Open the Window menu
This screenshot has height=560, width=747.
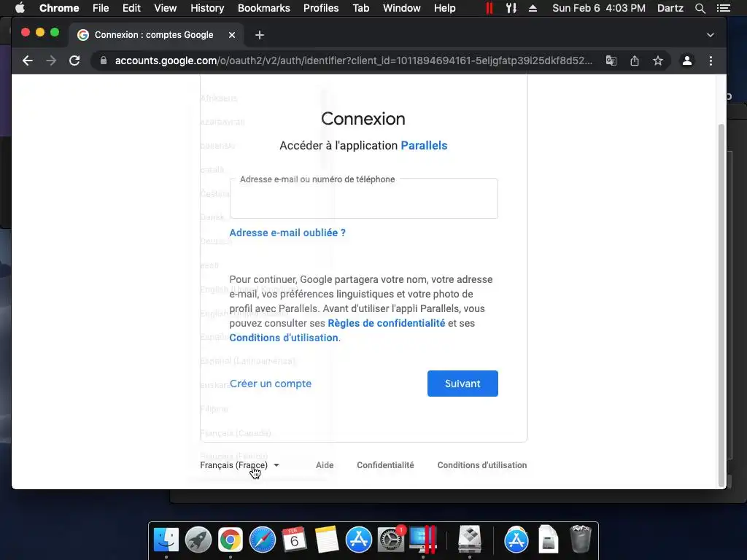tap(402, 8)
